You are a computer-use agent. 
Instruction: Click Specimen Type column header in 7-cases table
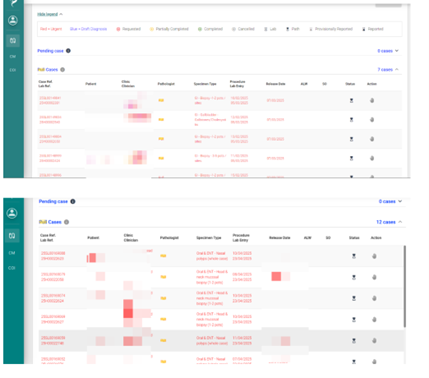(x=205, y=84)
